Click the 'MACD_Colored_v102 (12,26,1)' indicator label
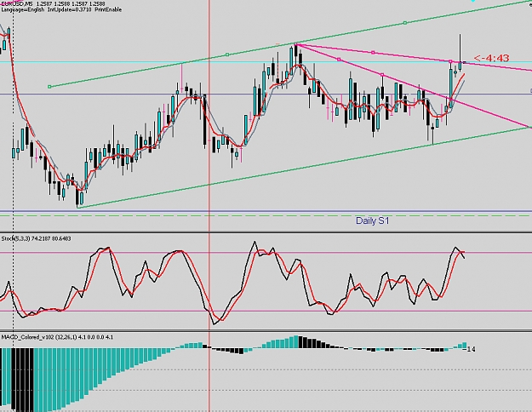The width and height of the screenshot is (532, 412). (x=38, y=337)
